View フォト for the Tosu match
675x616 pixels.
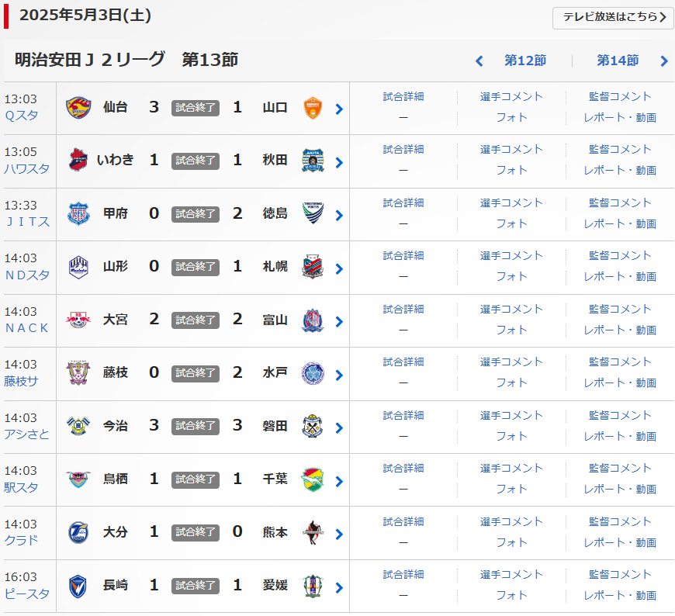[x=511, y=490]
